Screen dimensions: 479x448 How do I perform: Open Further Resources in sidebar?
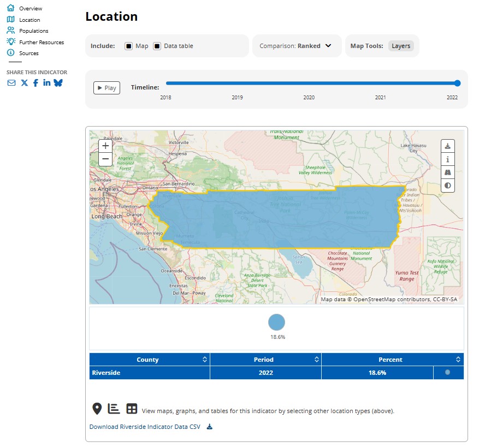pos(41,42)
